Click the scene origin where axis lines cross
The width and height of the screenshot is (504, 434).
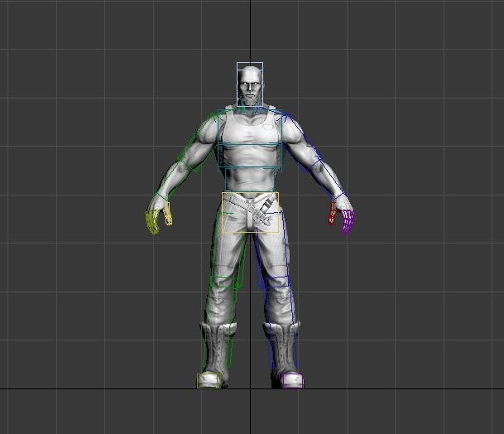[250, 388]
